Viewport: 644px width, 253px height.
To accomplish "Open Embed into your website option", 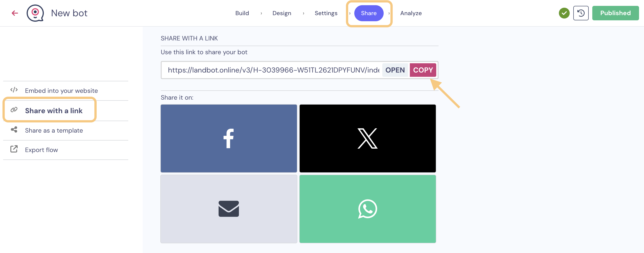I will [65, 91].
